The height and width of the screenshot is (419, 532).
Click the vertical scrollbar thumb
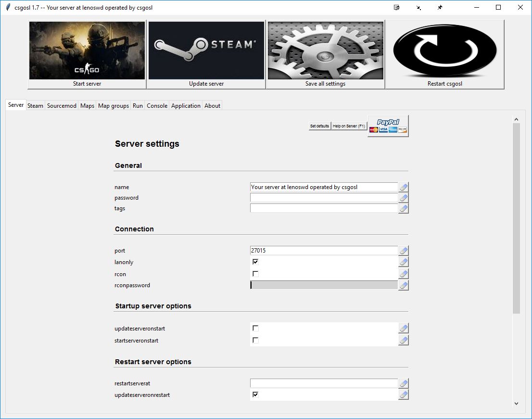(x=517, y=218)
